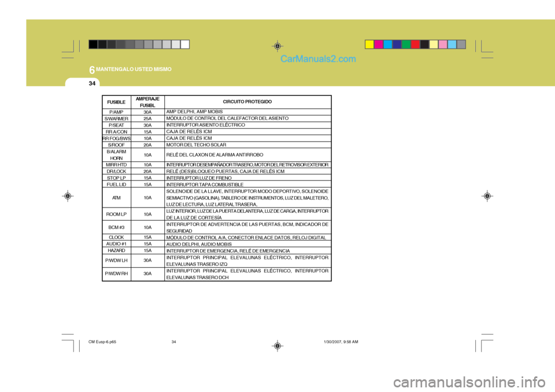
Task: Click 'INTERRUPTOR ASIENTO ELÉCTRICO' circuit text
Action: [206, 125]
